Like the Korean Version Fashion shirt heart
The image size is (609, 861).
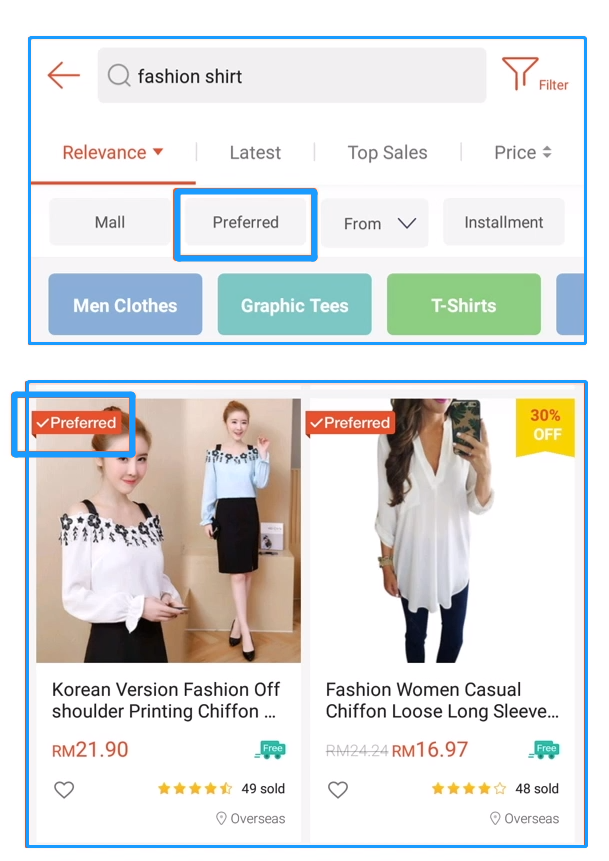(x=64, y=790)
